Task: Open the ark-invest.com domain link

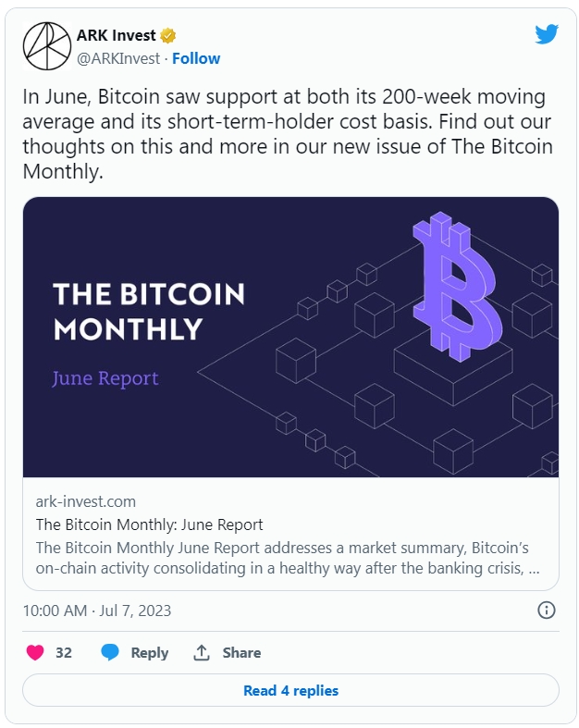Action: click(x=86, y=501)
